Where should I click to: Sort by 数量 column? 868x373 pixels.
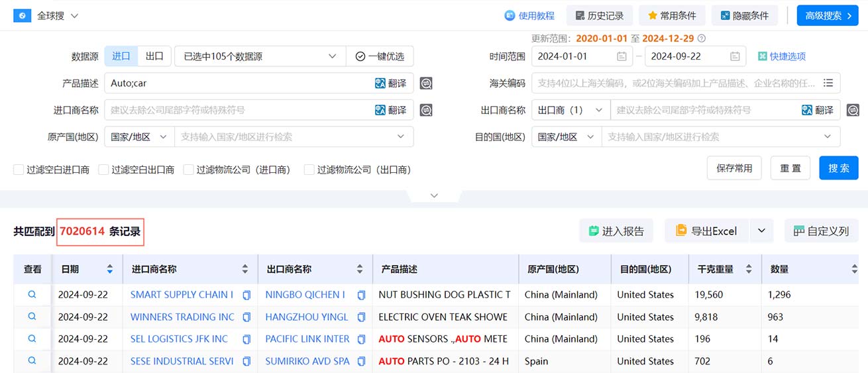tap(855, 269)
